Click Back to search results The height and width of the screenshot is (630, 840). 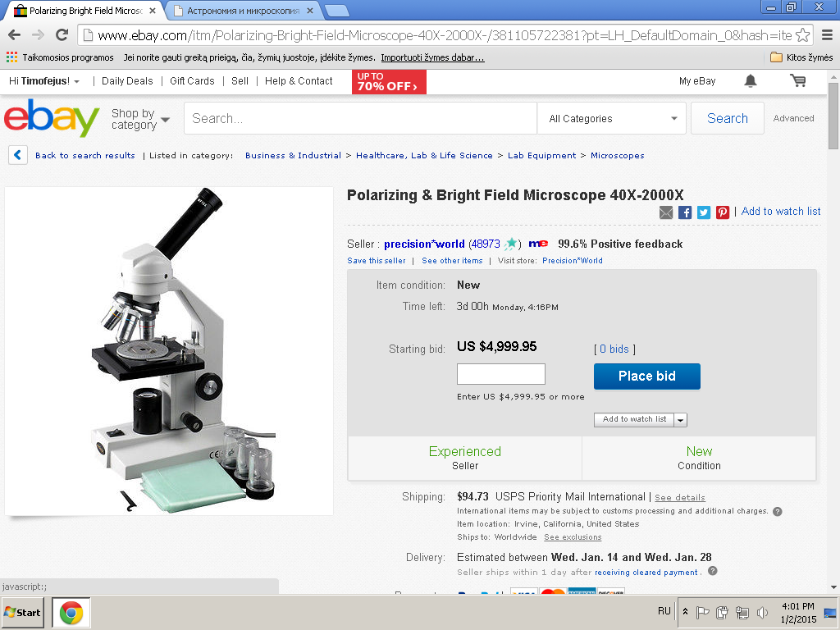(85, 155)
